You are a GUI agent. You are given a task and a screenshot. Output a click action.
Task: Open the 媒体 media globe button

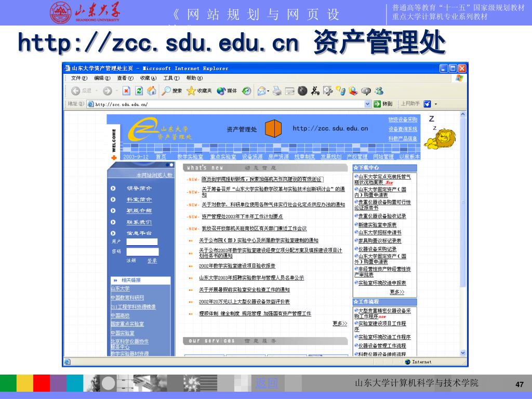coord(227,90)
